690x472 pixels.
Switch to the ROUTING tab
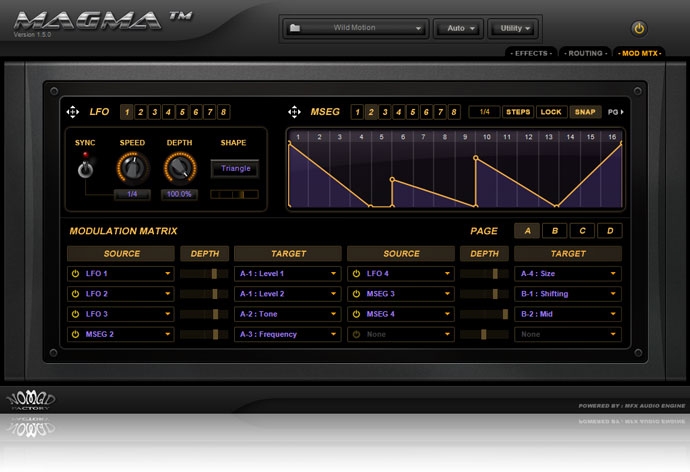click(585, 53)
